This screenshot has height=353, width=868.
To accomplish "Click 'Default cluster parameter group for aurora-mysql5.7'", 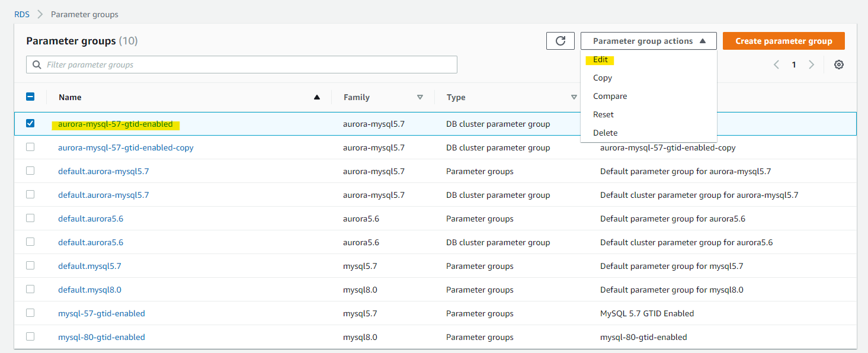I will tap(699, 195).
